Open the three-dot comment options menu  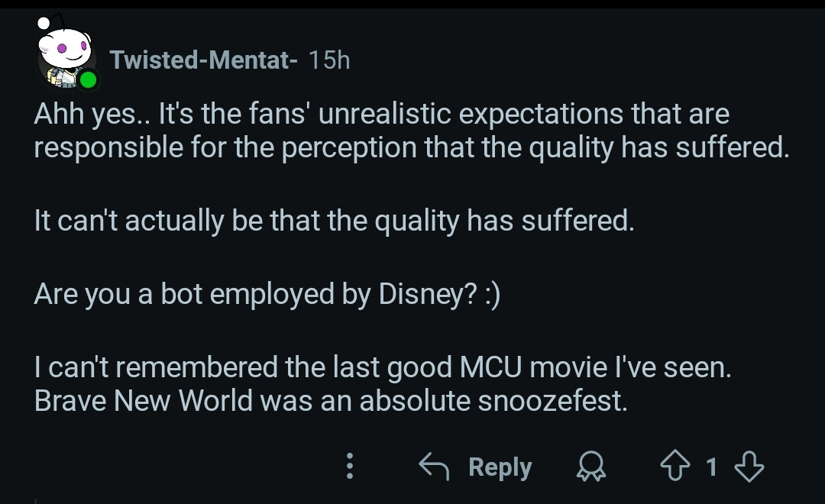pos(350,466)
